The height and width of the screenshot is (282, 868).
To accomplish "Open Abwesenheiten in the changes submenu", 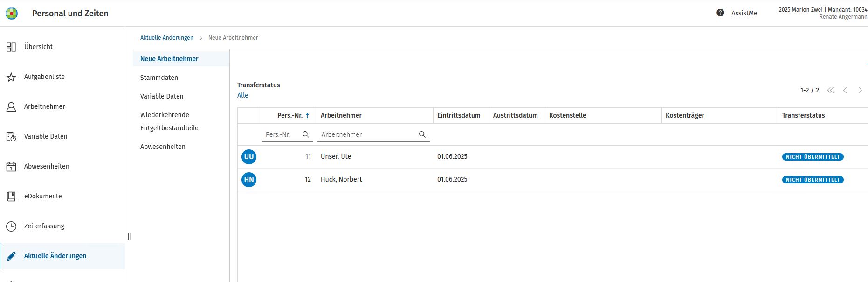I will coord(163,147).
